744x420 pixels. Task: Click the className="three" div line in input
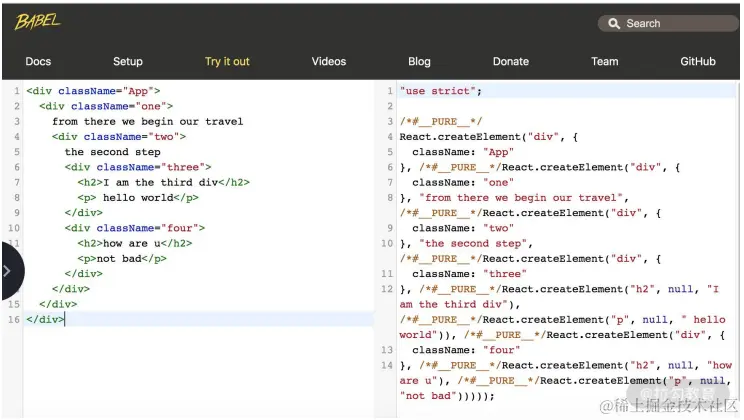(x=138, y=167)
